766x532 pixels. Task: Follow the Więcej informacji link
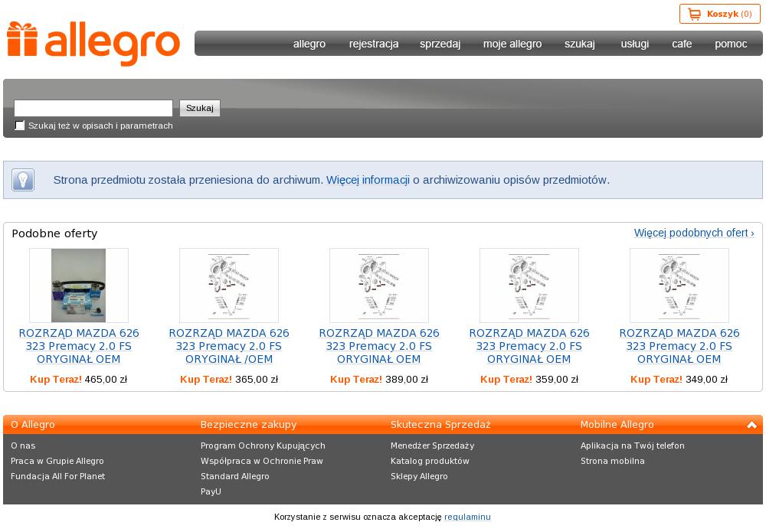pyautogui.click(x=368, y=180)
